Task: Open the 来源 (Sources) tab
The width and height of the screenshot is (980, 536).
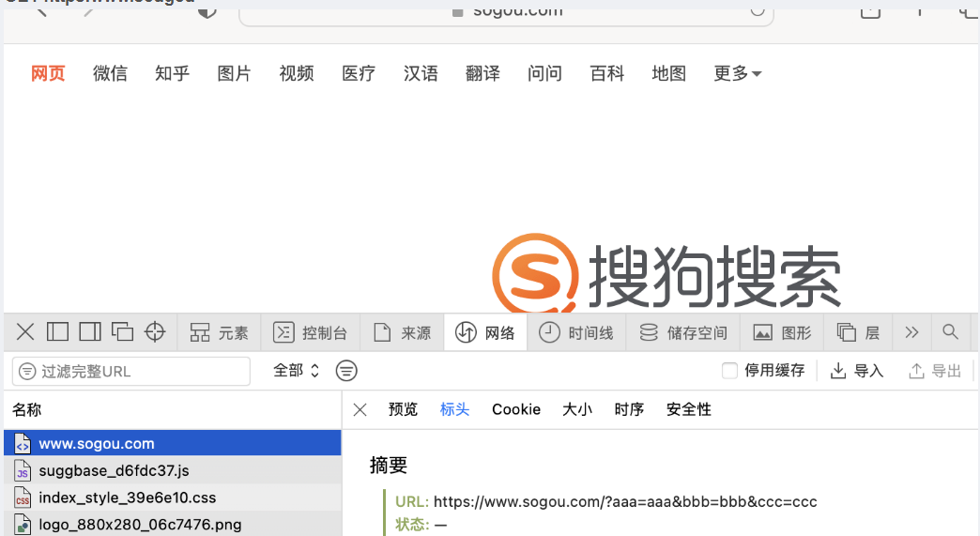Action: click(x=402, y=332)
